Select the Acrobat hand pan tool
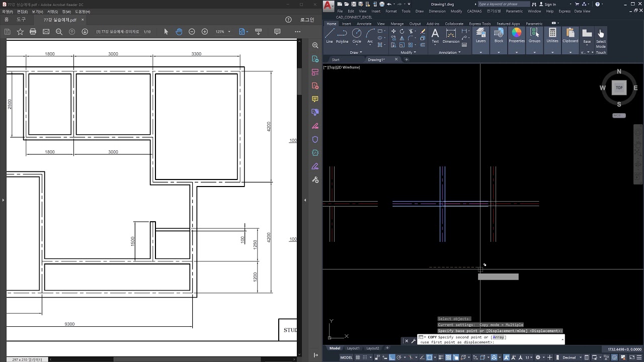644x362 pixels. (179, 32)
